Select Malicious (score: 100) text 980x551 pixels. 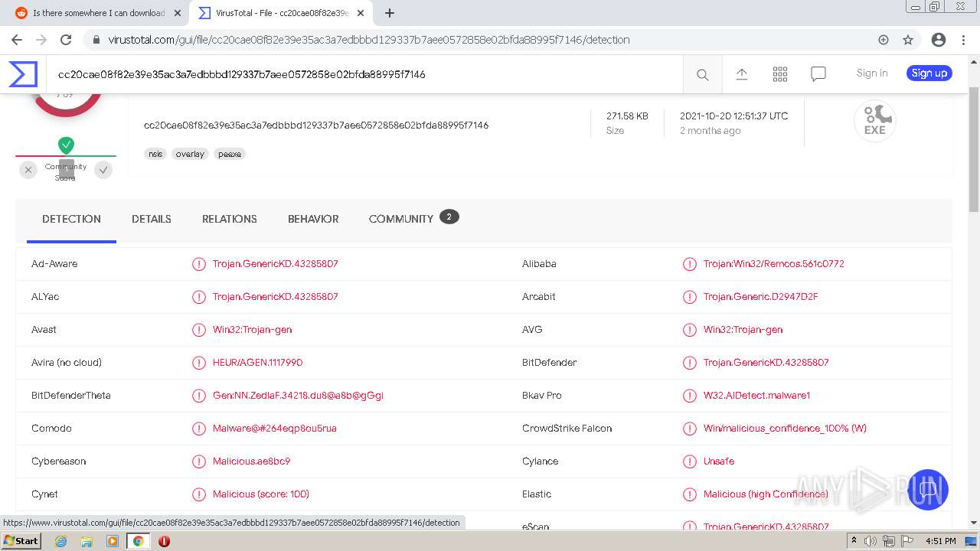pyautogui.click(x=261, y=494)
